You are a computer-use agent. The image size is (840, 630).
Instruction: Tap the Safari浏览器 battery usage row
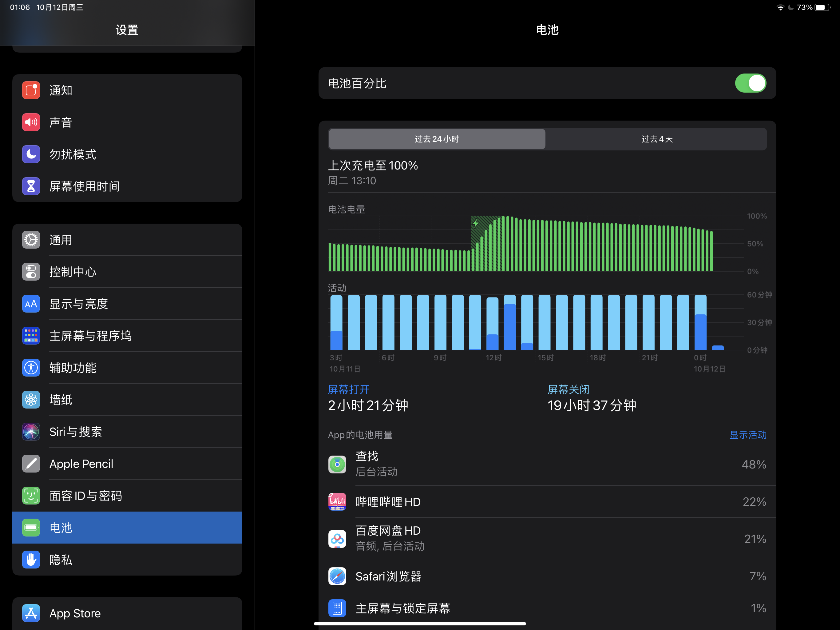(547, 576)
